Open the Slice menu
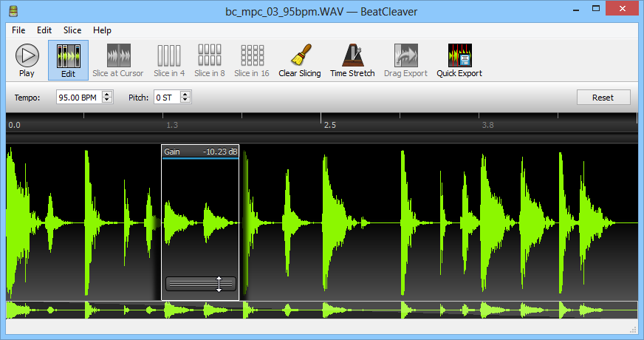Viewport: 644px width, 340px height. coord(72,30)
